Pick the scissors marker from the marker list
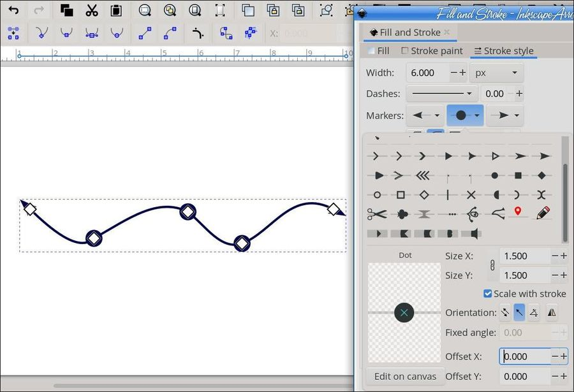The image size is (574, 392). tap(377, 214)
